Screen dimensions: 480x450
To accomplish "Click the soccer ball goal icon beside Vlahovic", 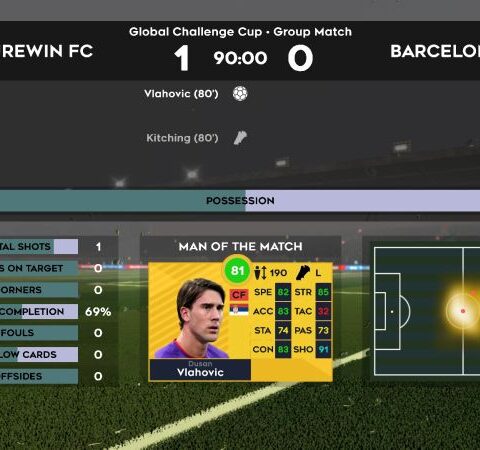I will pos(240,93).
